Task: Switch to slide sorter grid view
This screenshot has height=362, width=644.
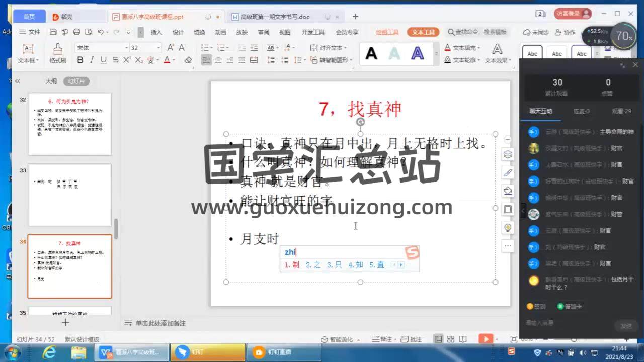Action: [451, 339]
